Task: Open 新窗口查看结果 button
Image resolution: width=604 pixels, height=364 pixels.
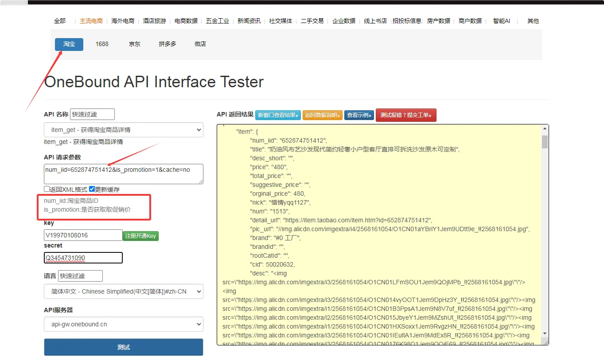Action: 278,115
